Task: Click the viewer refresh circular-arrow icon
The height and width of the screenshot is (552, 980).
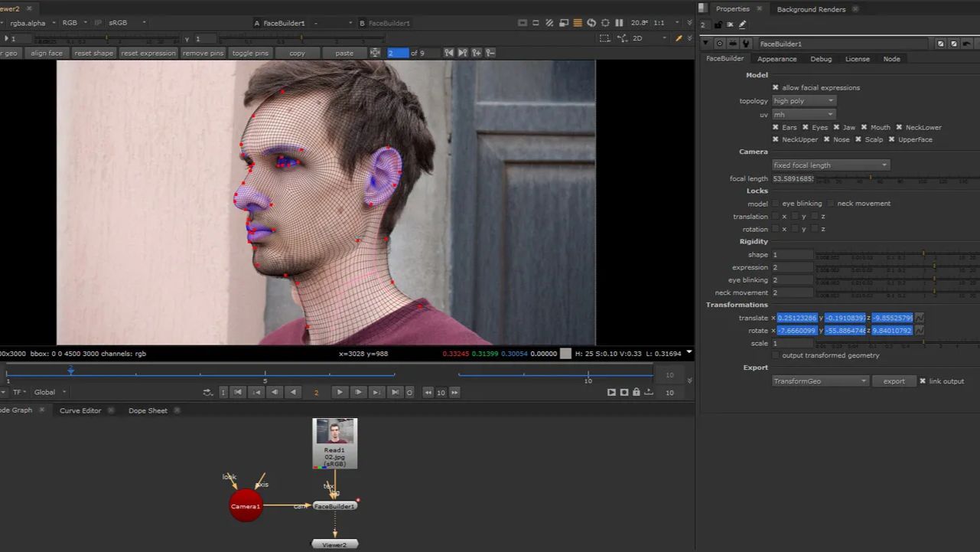Action: 591,23
